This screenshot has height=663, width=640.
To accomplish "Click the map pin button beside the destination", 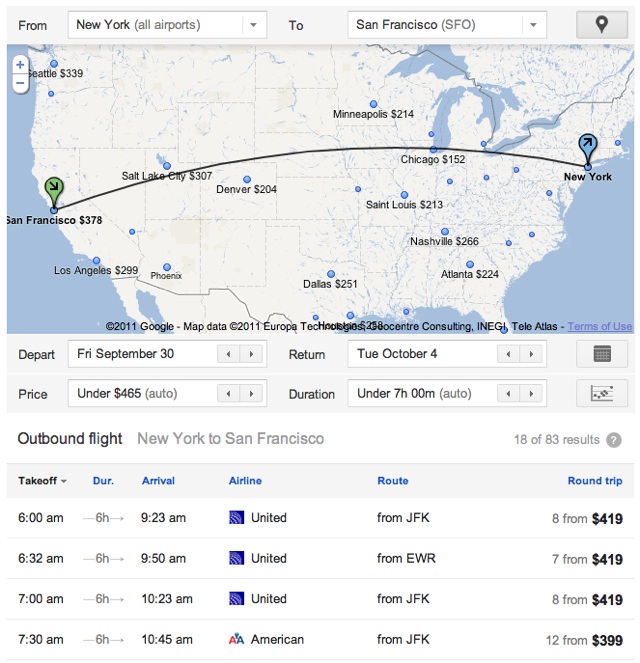I will 602,25.
